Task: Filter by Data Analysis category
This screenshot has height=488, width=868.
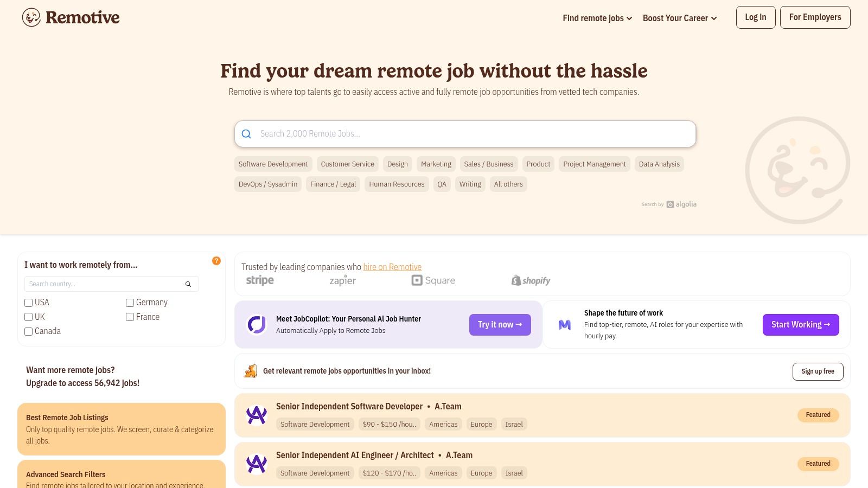Action: coord(659,164)
